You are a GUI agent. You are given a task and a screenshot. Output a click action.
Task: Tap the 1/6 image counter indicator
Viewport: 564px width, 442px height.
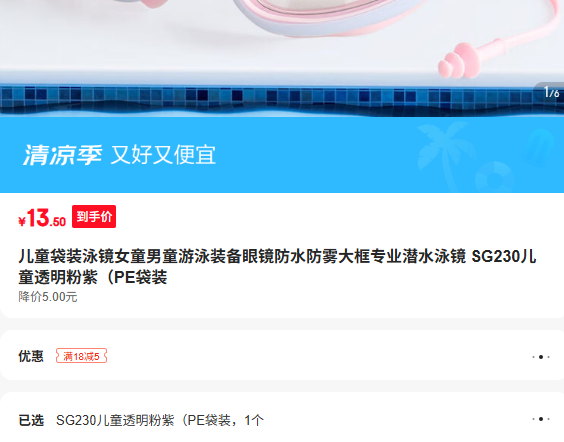coord(551,92)
